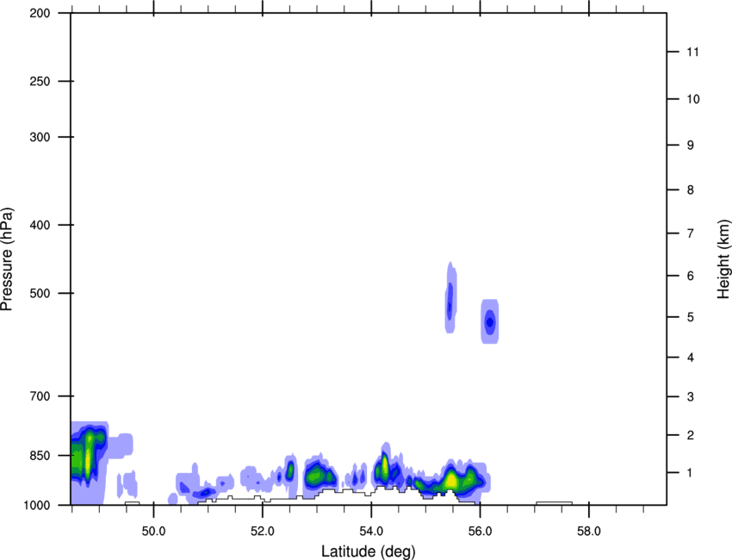Pick the 11 km height label
The height and width of the screenshot is (560, 732).
pos(692,52)
